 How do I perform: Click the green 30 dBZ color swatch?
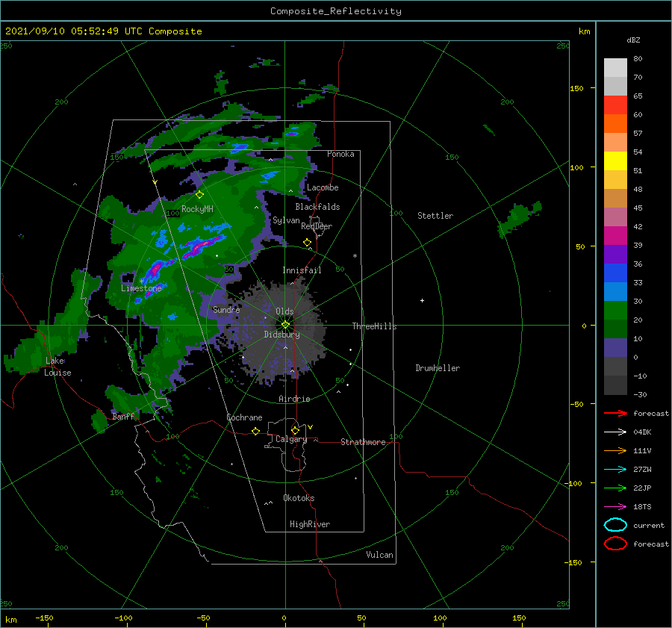tap(615, 310)
